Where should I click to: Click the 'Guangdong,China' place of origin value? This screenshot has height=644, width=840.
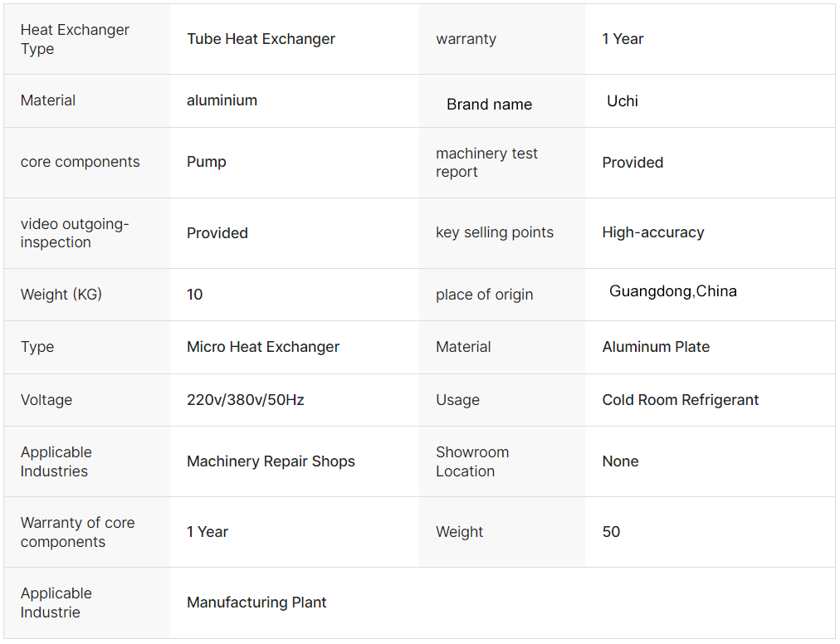pos(673,291)
